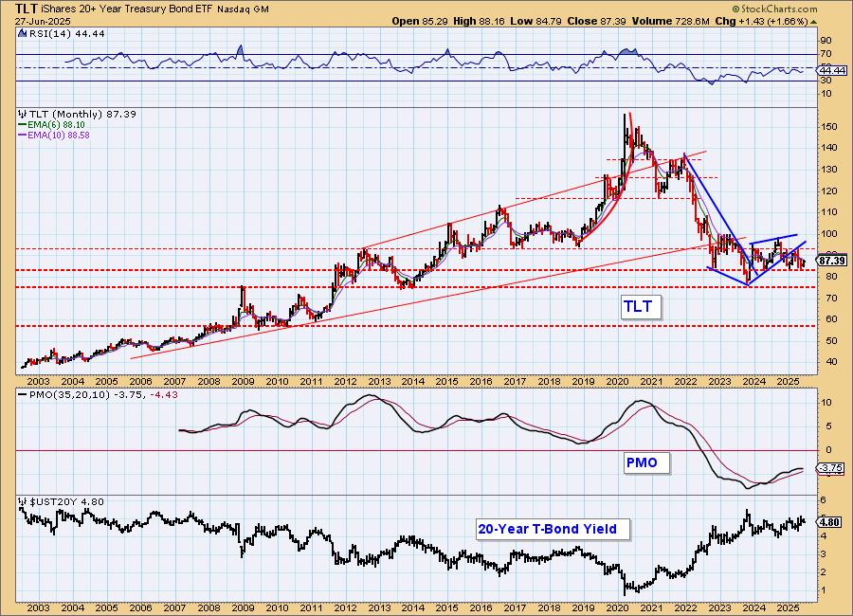The width and height of the screenshot is (853, 616).
Task: Click the 110 price axis label
Action: coord(829,212)
